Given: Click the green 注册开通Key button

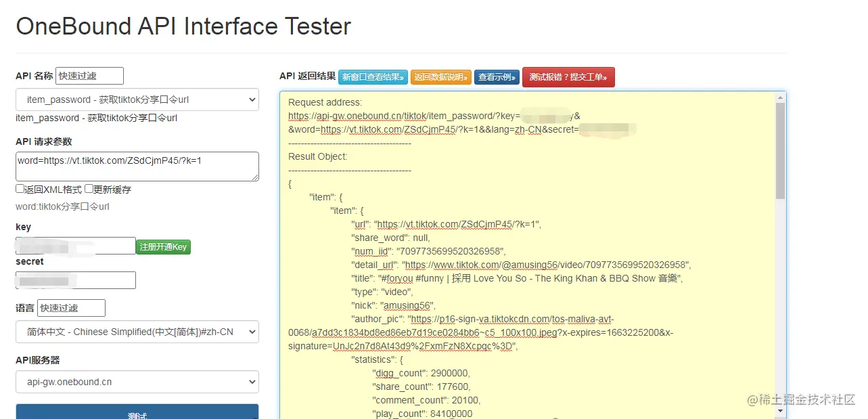Looking at the screenshot, I should point(163,247).
